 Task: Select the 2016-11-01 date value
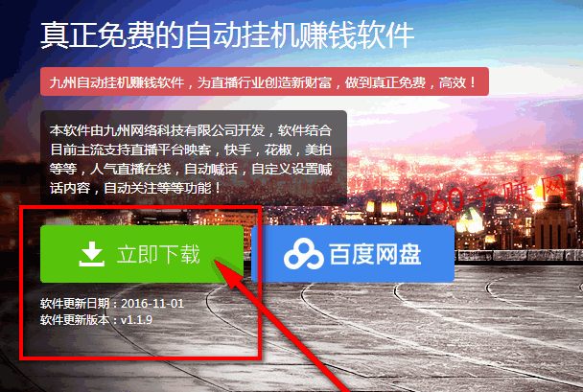(x=152, y=304)
